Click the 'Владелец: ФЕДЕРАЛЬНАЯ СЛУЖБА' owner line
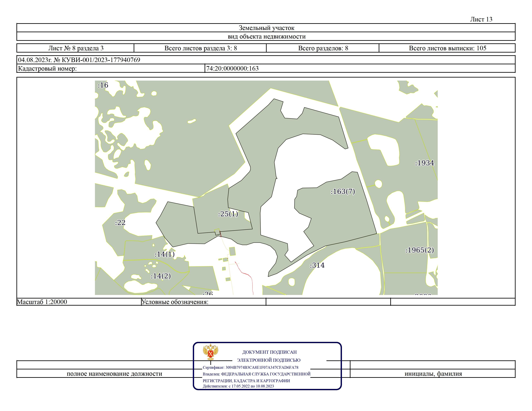 click(256, 374)
